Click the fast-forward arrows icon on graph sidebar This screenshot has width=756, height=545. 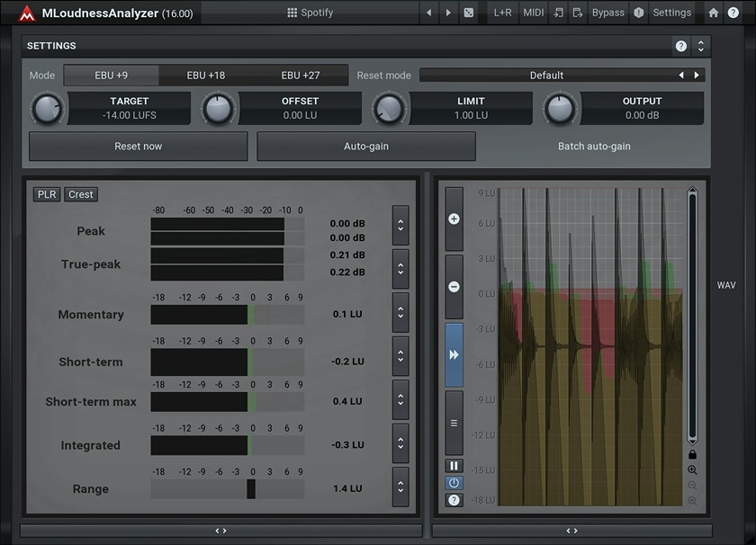tap(454, 355)
